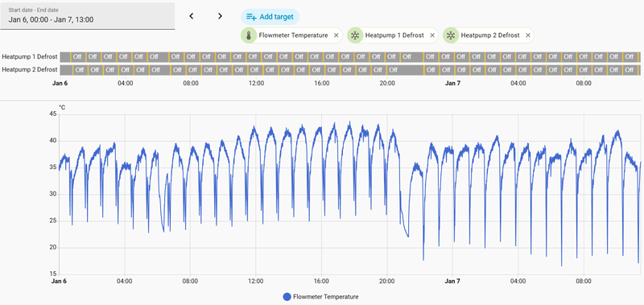Click the 45 value on the y-axis

pyautogui.click(x=53, y=114)
